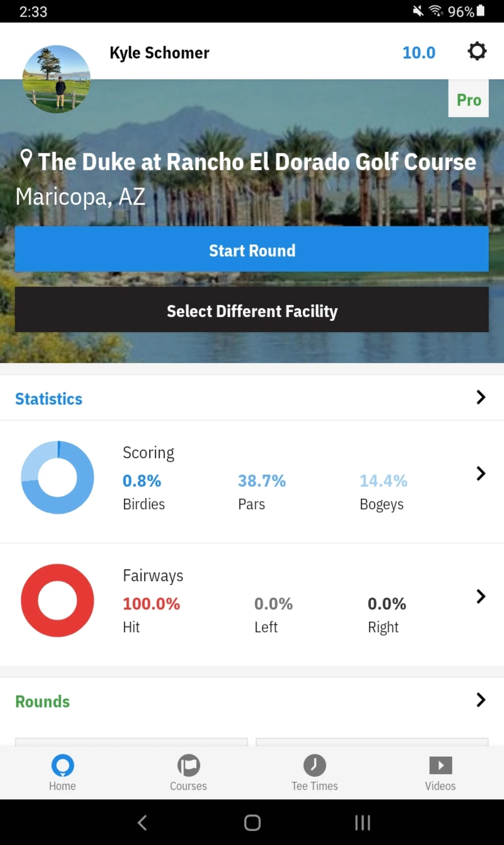The image size is (504, 845).
Task: Expand Statistics with the chevron arrow
Action: pos(481,397)
